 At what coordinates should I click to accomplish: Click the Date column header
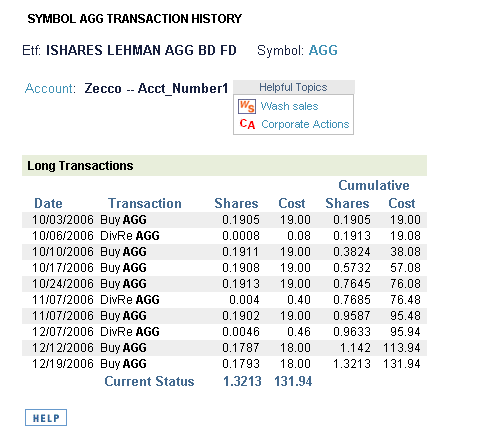pos(48,203)
